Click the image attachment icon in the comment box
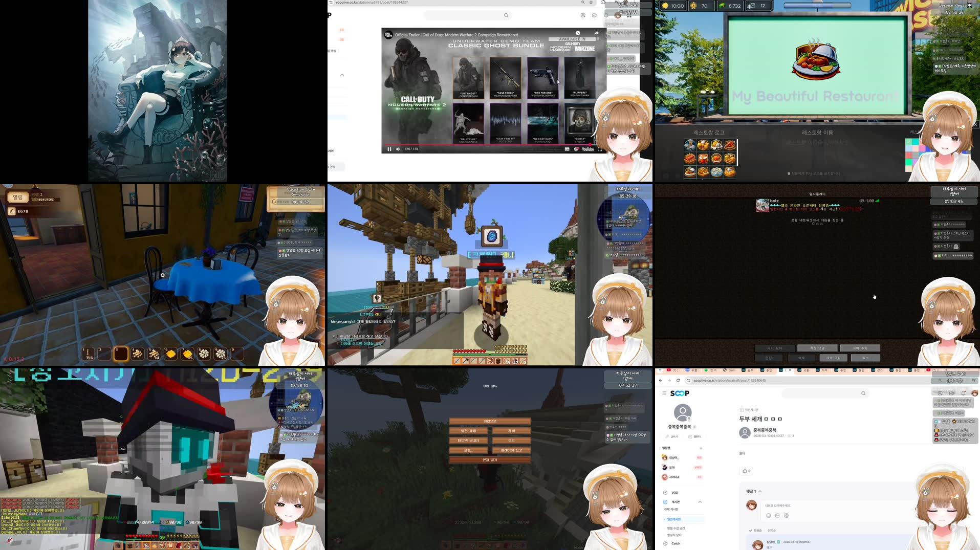The height and width of the screenshot is (550, 980). 777,515
